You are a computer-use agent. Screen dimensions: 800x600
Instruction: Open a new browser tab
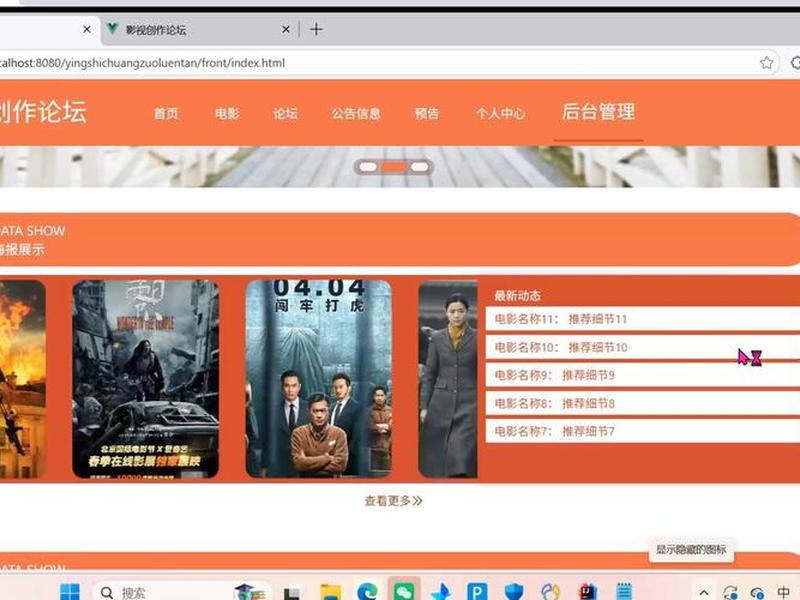click(316, 30)
